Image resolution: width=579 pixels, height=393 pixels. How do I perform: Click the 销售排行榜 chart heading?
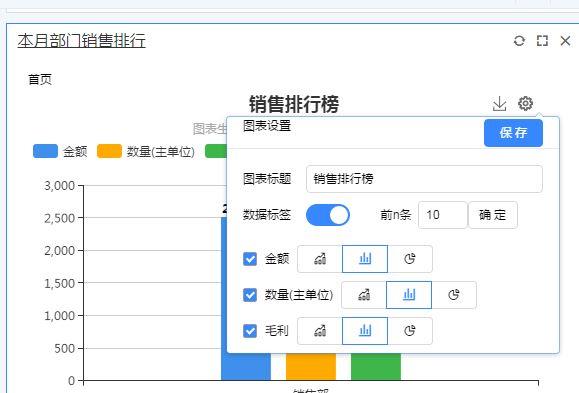coord(294,104)
